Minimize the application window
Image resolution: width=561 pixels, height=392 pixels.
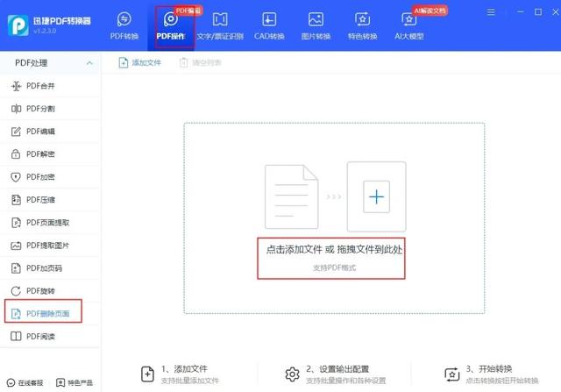tap(521, 11)
